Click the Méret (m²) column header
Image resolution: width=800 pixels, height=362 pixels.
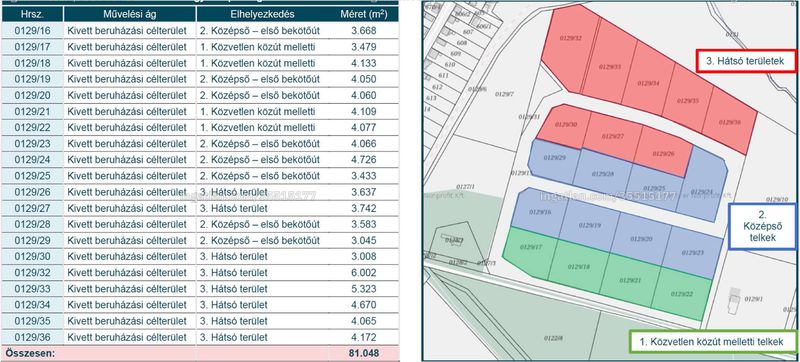point(363,14)
